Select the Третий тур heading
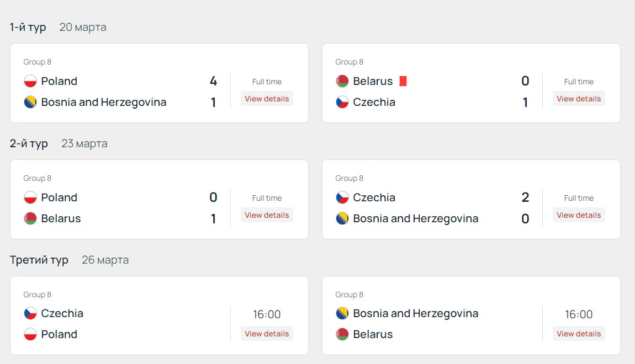The width and height of the screenshot is (635, 364). point(39,260)
